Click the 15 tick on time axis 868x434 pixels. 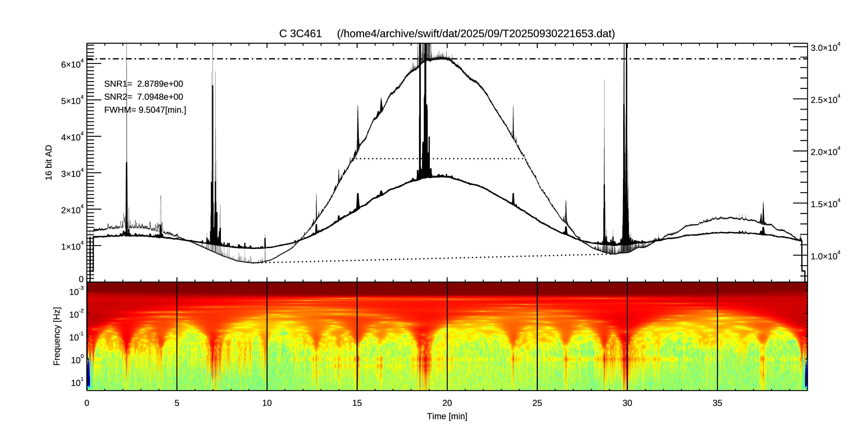357,403
